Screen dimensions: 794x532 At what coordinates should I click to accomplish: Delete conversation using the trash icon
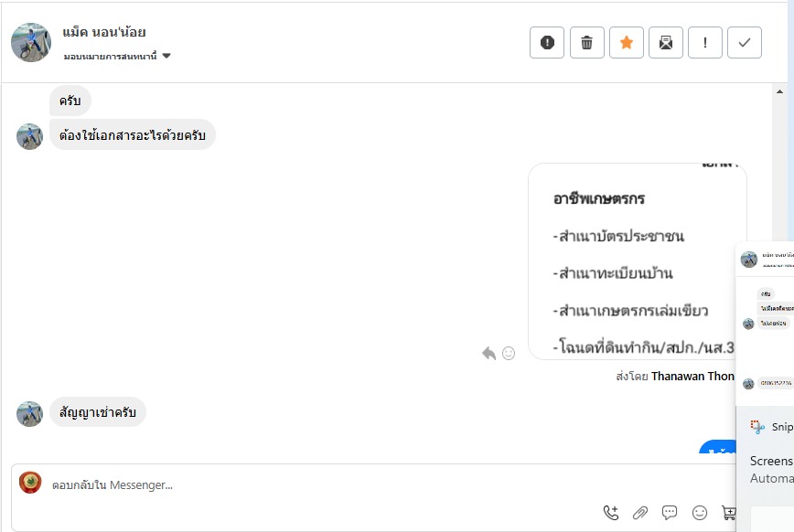pos(587,42)
